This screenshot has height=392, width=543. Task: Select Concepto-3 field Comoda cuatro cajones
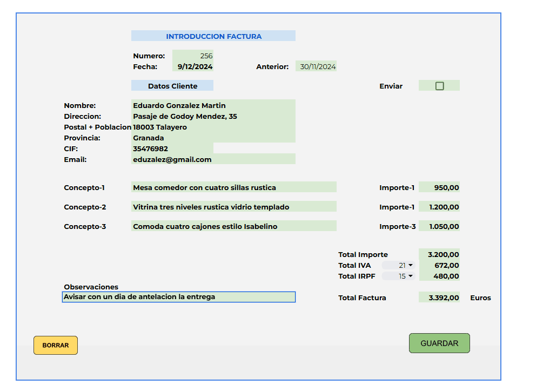click(x=234, y=226)
